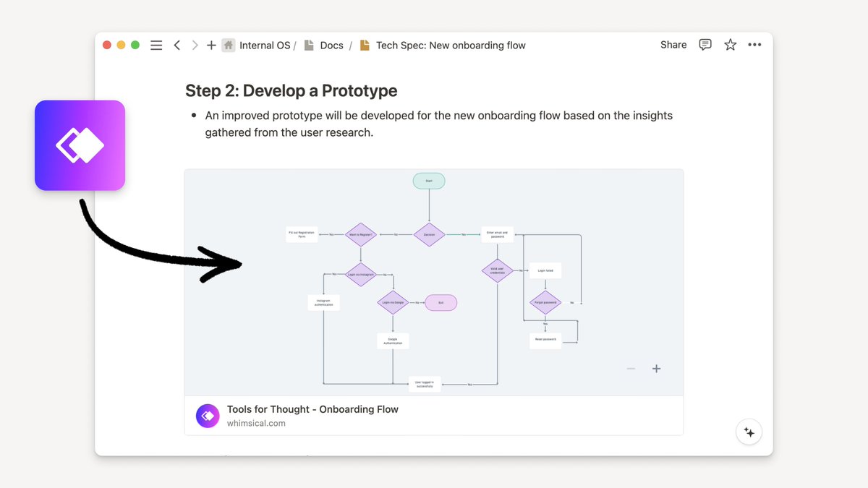Image resolution: width=868 pixels, height=488 pixels.
Task: Minimize window with yellow button
Action: [x=121, y=45]
